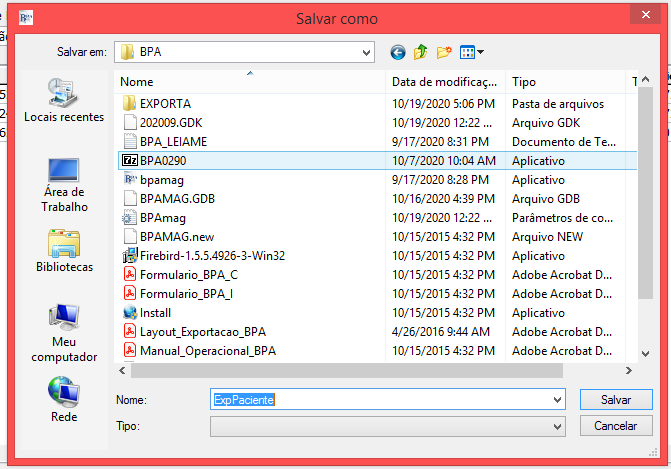Screen dimensions: 671x469
Task: Sort by Data de modificação column
Action: (x=444, y=82)
